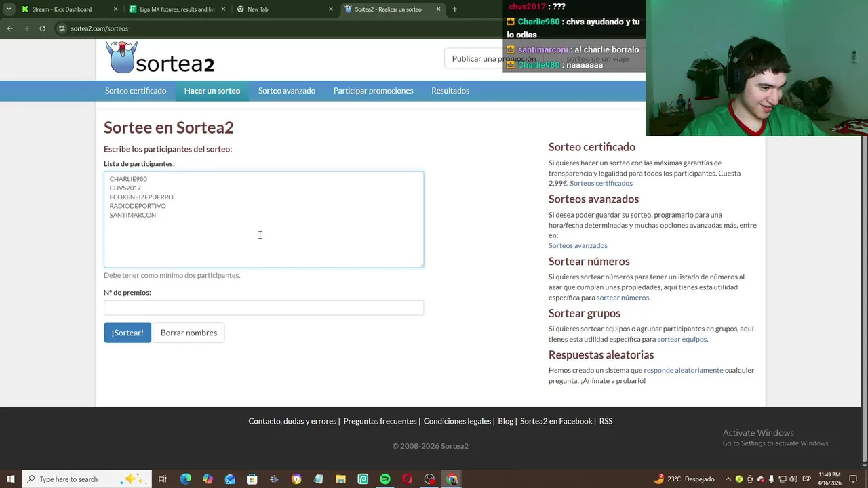Click the Windows search box
Screen dimensions: 868x488
(86, 479)
